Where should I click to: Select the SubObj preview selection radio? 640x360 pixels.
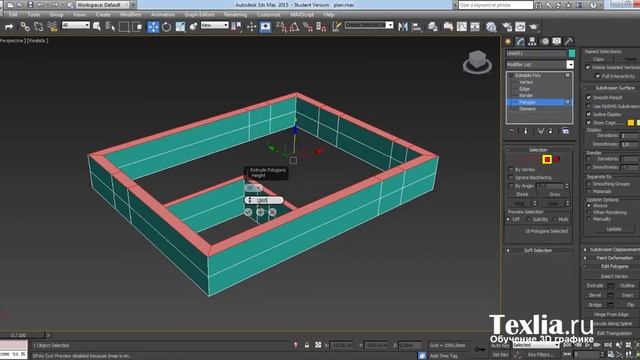tap(529, 220)
